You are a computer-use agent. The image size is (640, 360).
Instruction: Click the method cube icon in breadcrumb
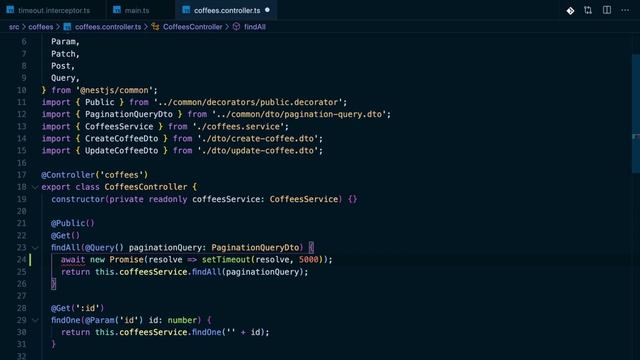(236, 27)
